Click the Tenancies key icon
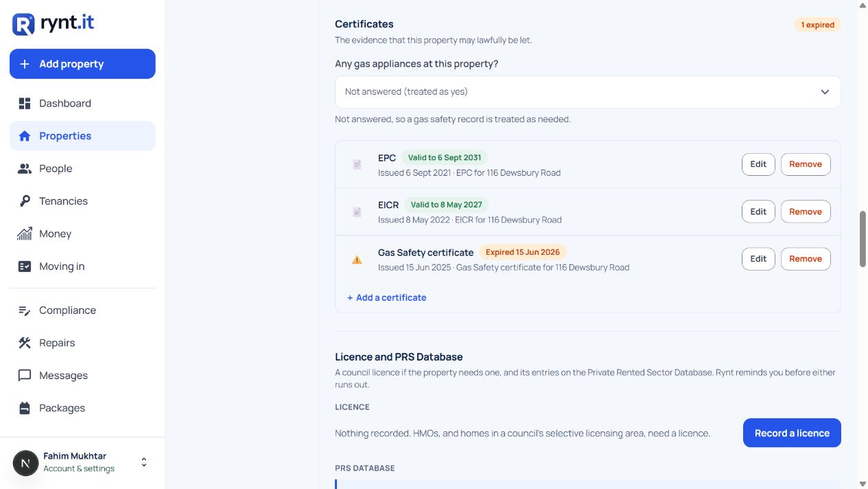The height and width of the screenshot is (489, 868). point(25,201)
